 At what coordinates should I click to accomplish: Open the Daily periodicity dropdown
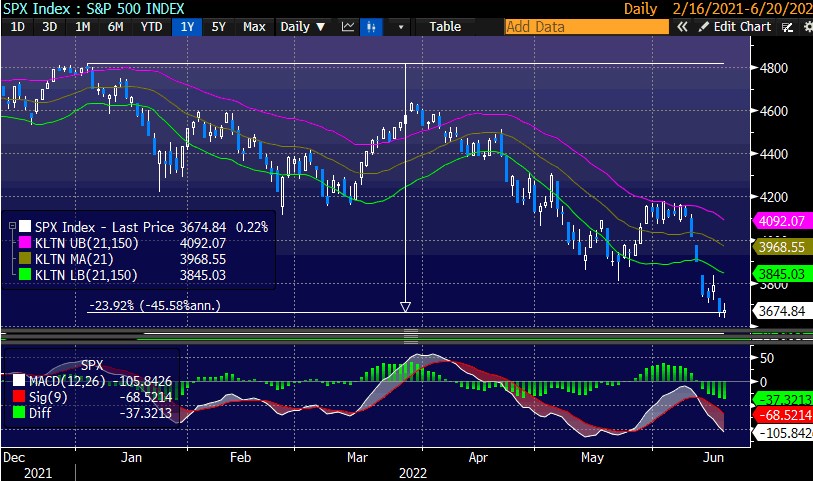tap(302, 27)
